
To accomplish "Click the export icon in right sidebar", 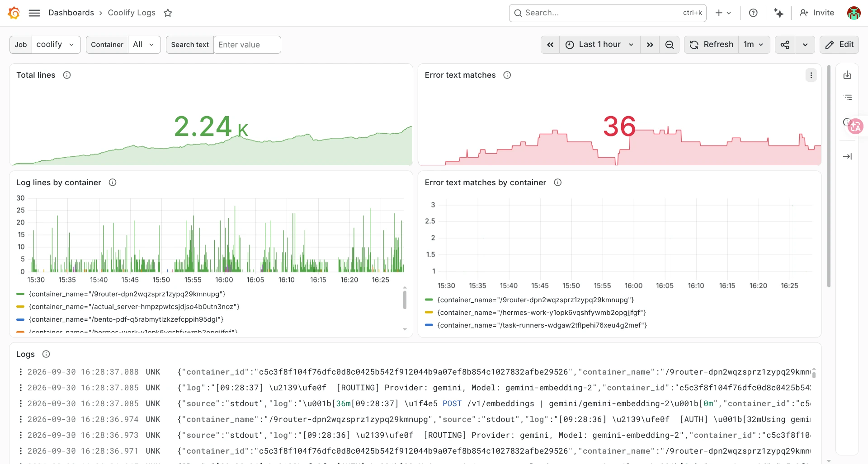I will coord(847,75).
